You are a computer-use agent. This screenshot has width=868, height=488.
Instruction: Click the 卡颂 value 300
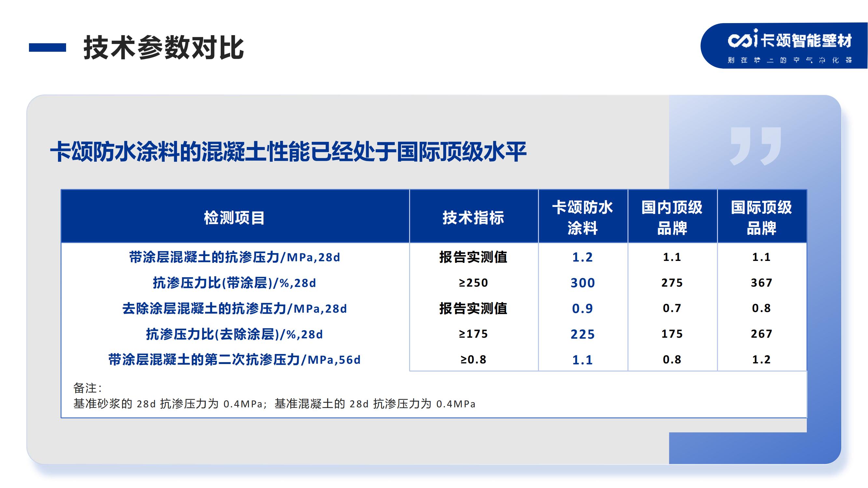583,283
